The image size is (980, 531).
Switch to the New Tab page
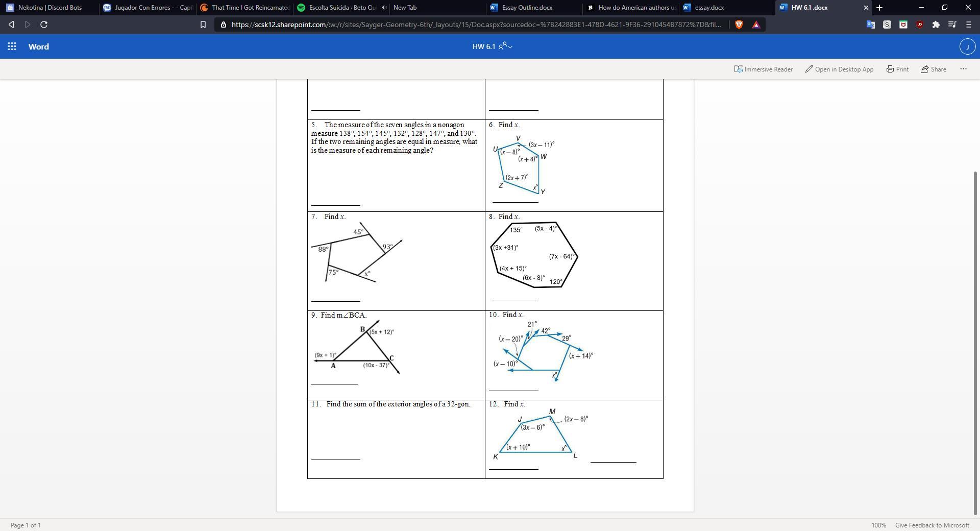tap(437, 8)
